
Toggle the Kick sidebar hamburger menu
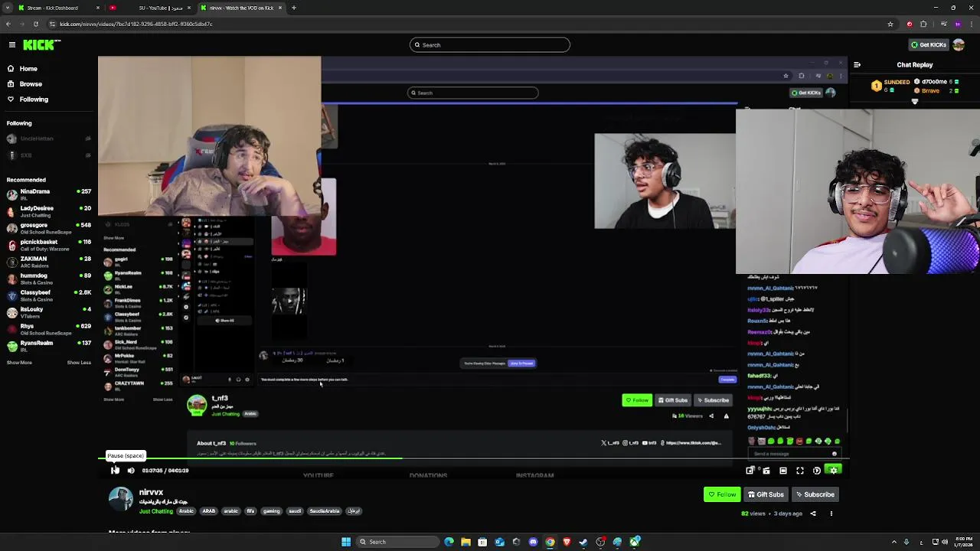pyautogui.click(x=12, y=45)
